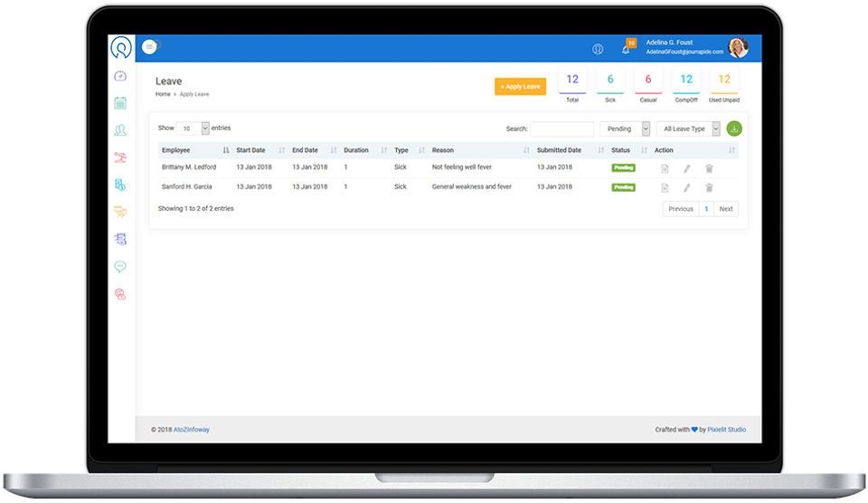Open the Pending status filter dropdown
Image resolution: width=868 pixels, height=503 pixels.
(x=625, y=128)
